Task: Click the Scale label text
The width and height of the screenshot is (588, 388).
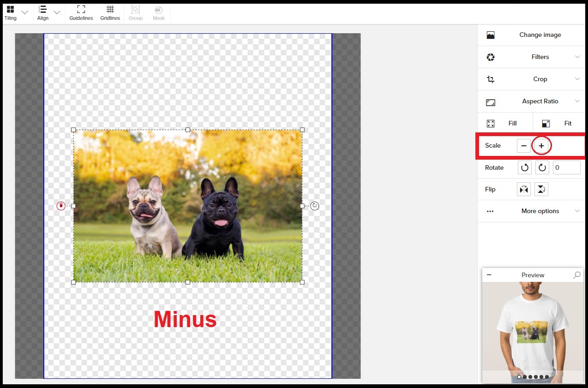Action: pos(493,145)
